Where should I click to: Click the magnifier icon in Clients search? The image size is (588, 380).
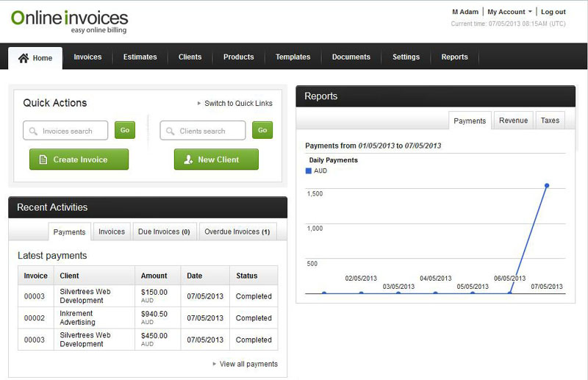(x=171, y=131)
